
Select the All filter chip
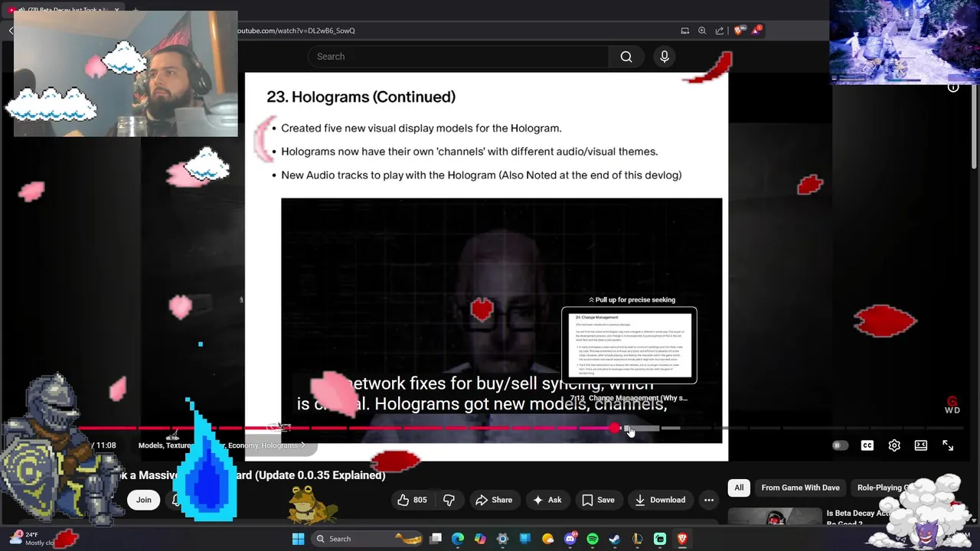coord(739,487)
